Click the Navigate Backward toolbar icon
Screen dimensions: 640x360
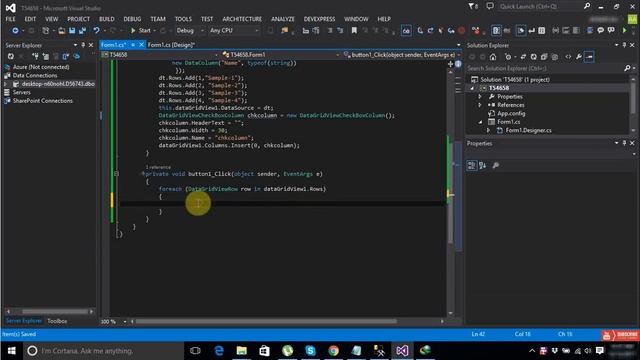pyautogui.click(x=15, y=31)
